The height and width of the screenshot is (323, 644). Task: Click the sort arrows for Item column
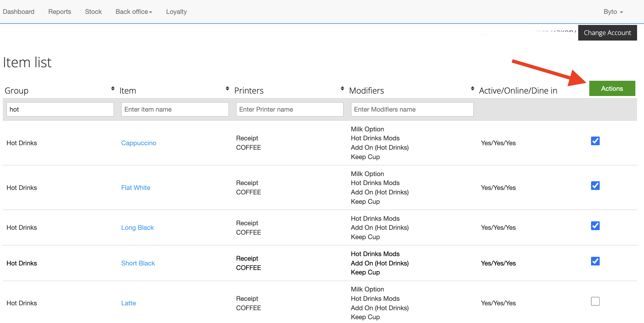(x=227, y=89)
